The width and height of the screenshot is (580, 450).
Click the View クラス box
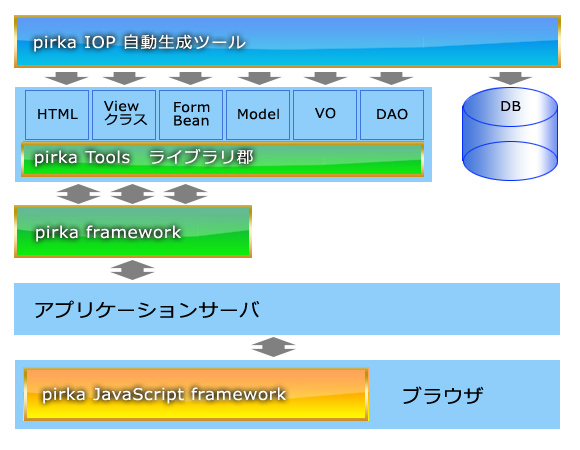[124, 115]
